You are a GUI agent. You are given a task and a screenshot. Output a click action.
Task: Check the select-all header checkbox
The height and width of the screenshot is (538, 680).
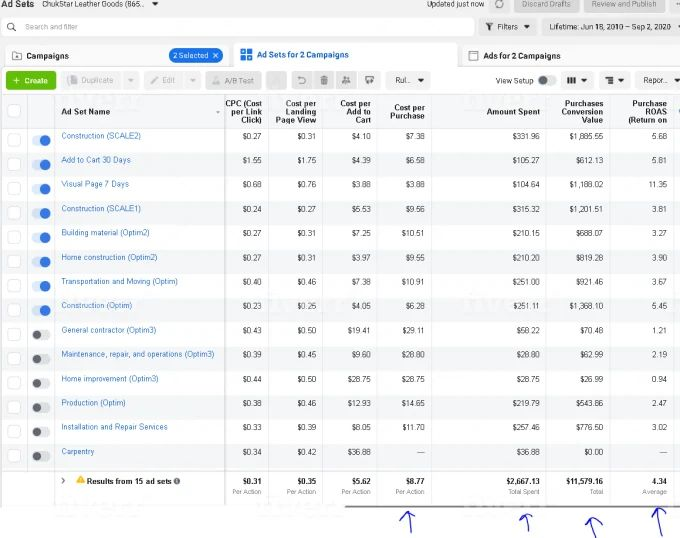tap(14, 111)
